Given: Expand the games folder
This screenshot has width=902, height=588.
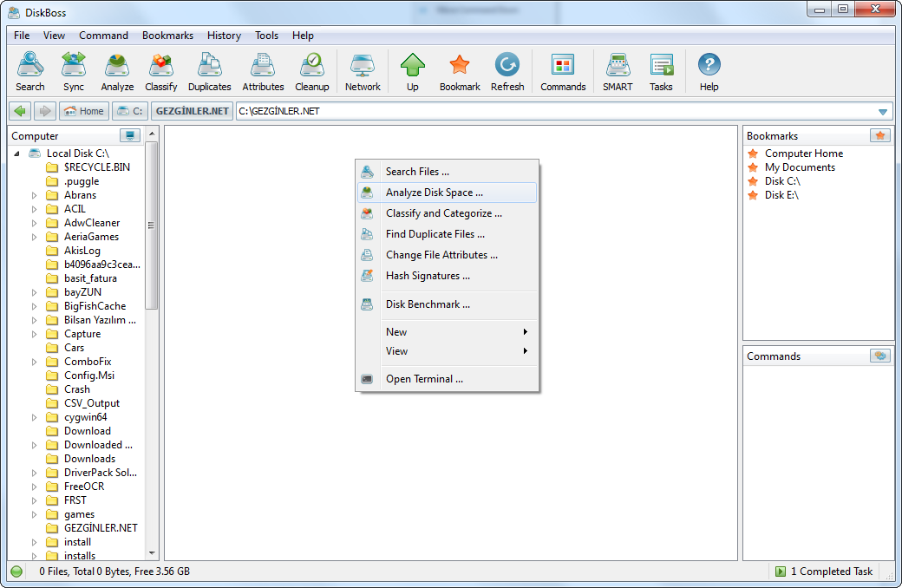Looking at the screenshot, I should click(34, 515).
